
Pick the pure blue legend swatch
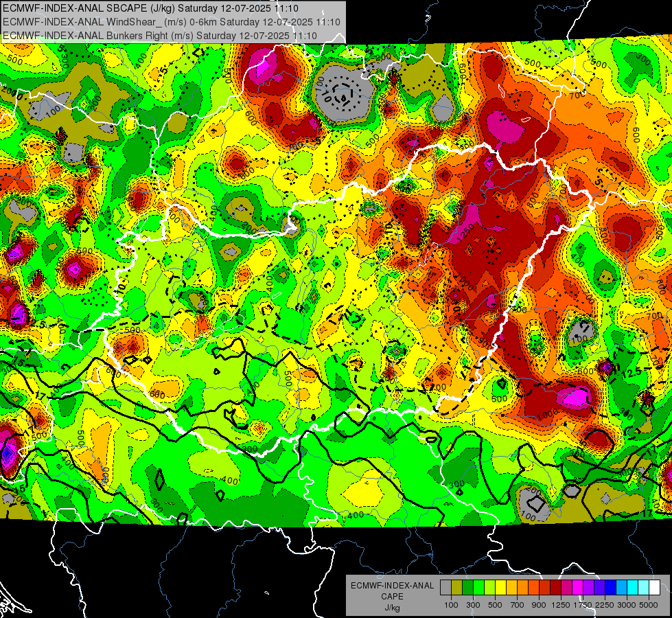[611, 588]
